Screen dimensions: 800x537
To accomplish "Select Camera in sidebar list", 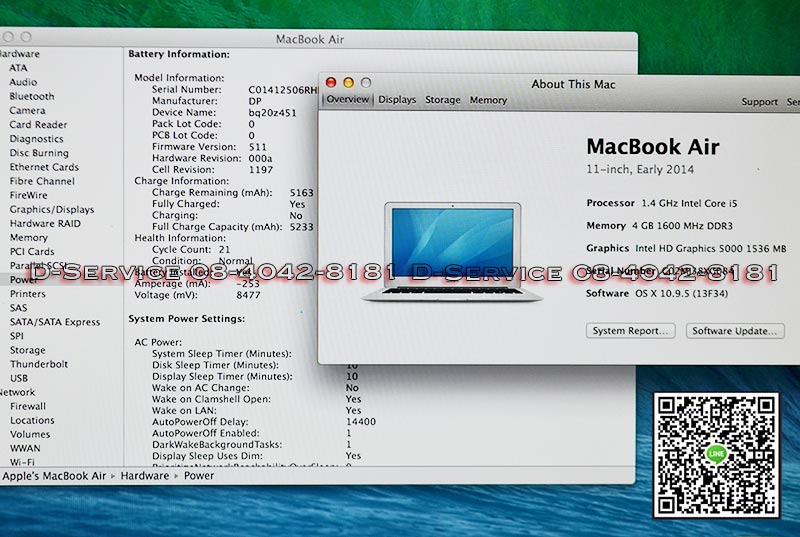I will tap(28, 111).
